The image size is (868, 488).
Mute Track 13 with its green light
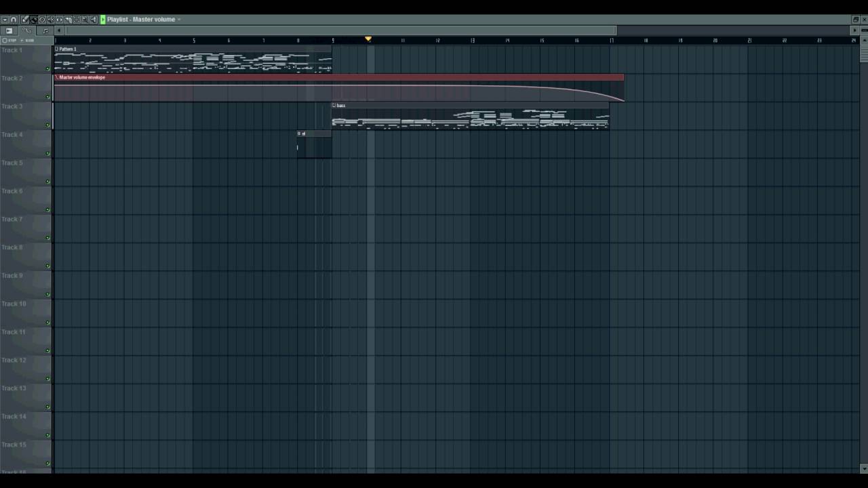point(47,407)
